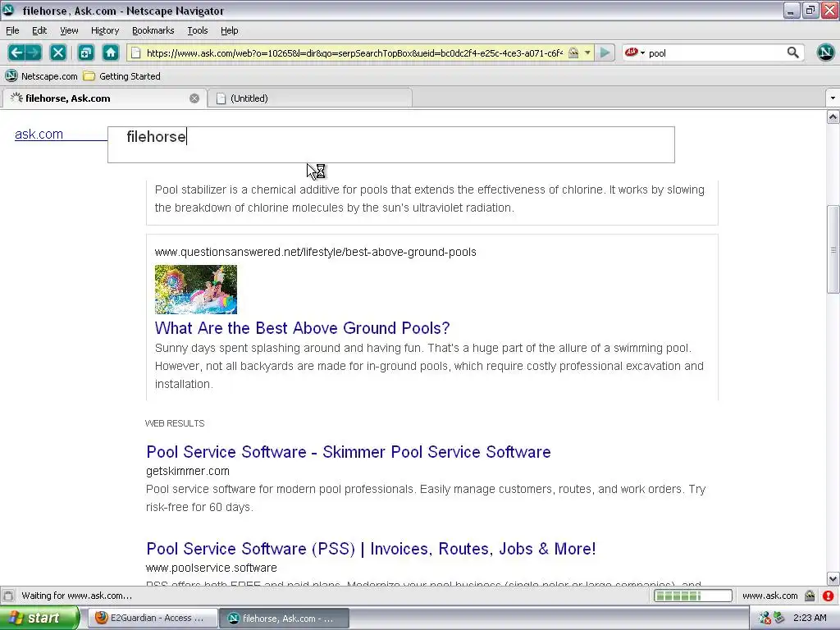Image resolution: width=840 pixels, height=630 pixels.
Task: Click the status bar left corner icon
Action: [x=8, y=596]
